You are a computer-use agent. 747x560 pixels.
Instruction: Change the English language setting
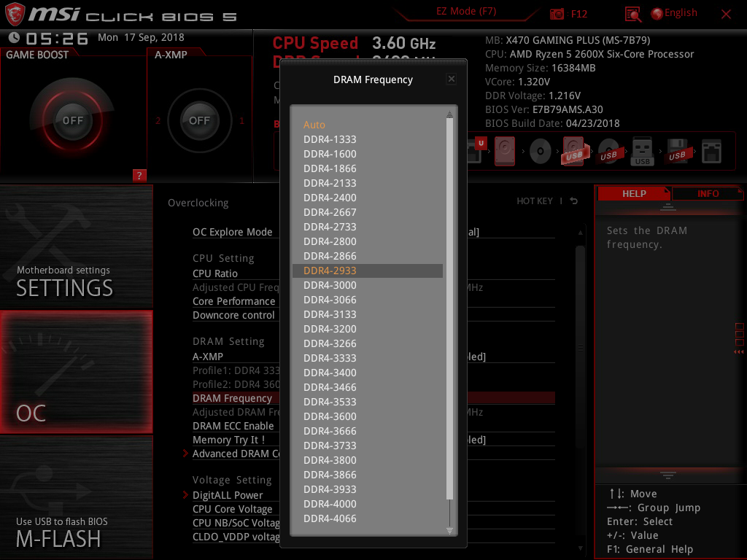pos(674,12)
